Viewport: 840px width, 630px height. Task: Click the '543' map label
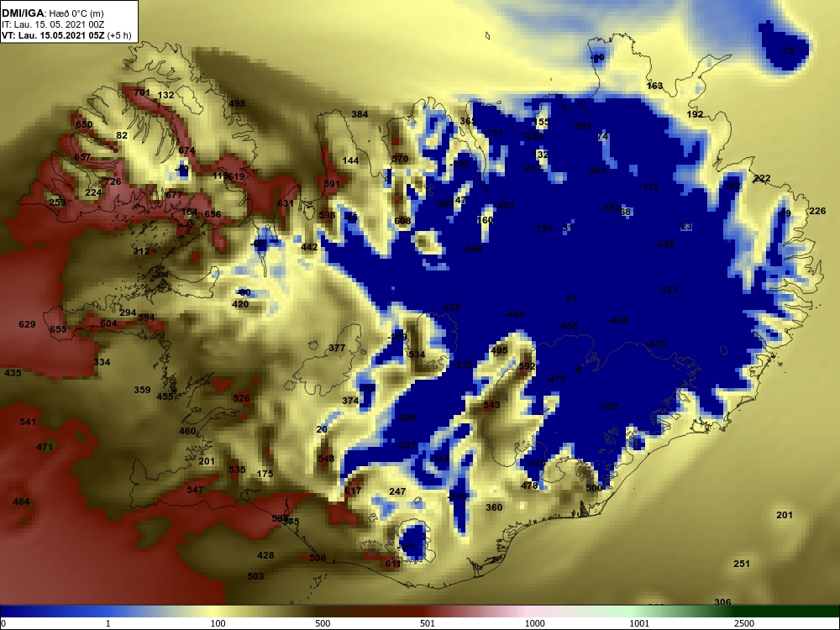(491, 405)
